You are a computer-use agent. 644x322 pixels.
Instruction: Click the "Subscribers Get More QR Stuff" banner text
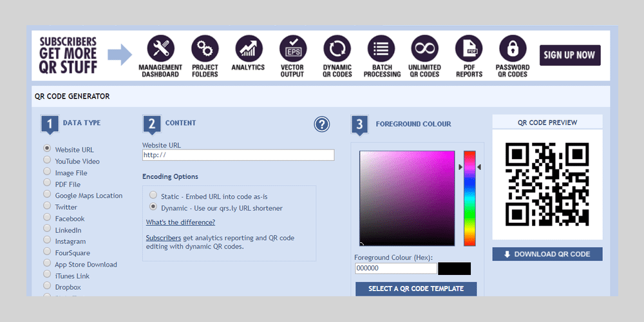[68, 55]
